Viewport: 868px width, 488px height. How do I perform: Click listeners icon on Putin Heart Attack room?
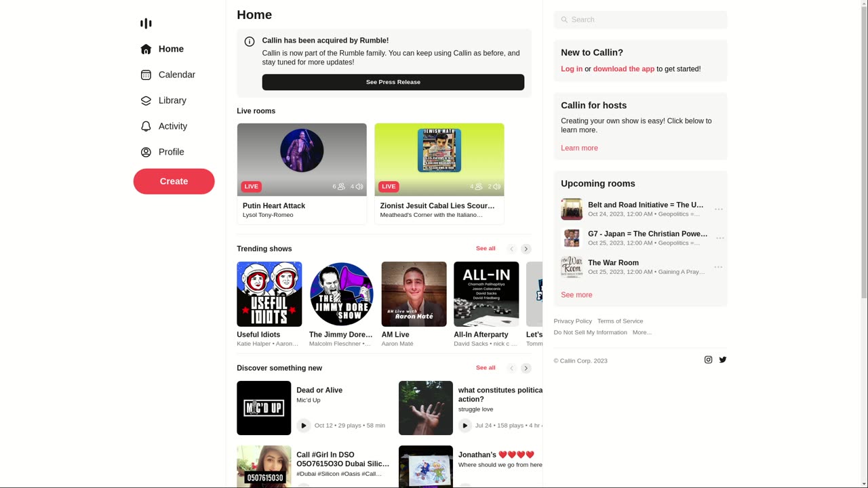[x=341, y=186]
